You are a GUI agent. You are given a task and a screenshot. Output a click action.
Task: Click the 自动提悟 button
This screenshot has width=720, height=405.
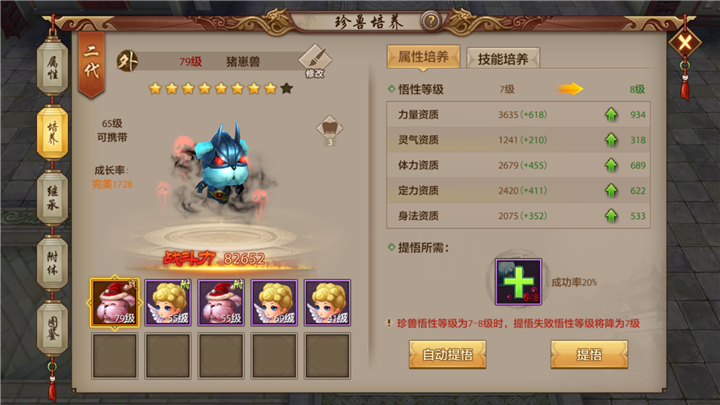click(x=448, y=354)
